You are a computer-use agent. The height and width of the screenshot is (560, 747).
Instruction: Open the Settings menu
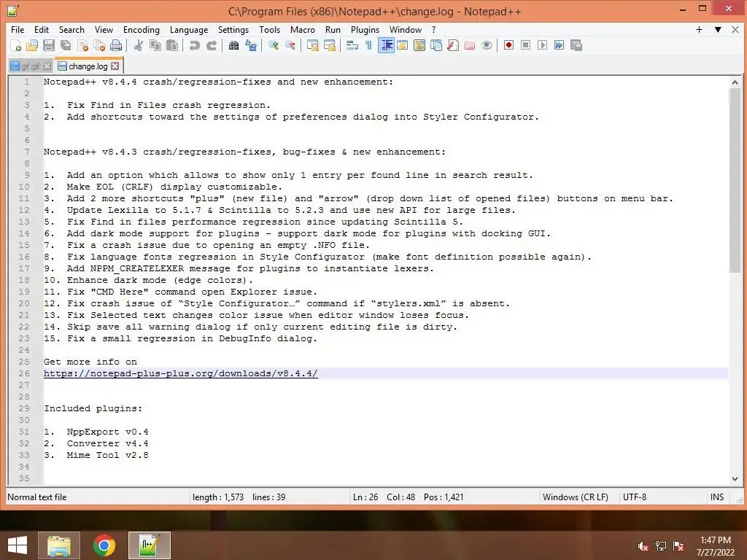233,29
